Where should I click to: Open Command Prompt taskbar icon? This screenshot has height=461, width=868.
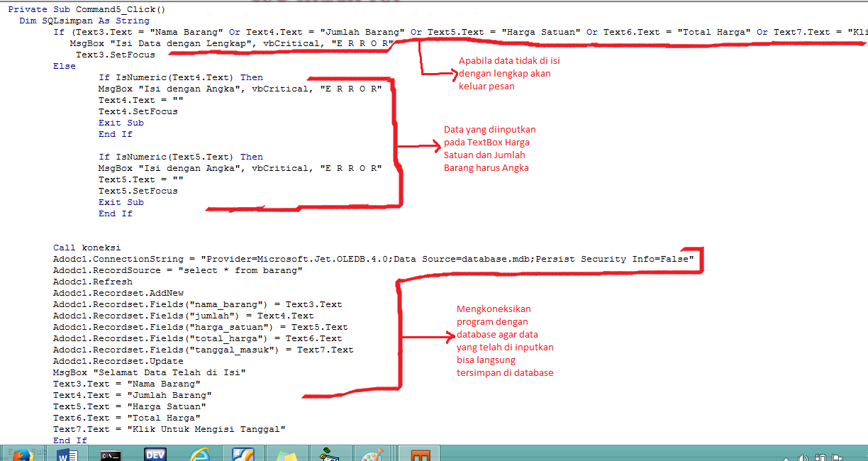[x=111, y=455]
